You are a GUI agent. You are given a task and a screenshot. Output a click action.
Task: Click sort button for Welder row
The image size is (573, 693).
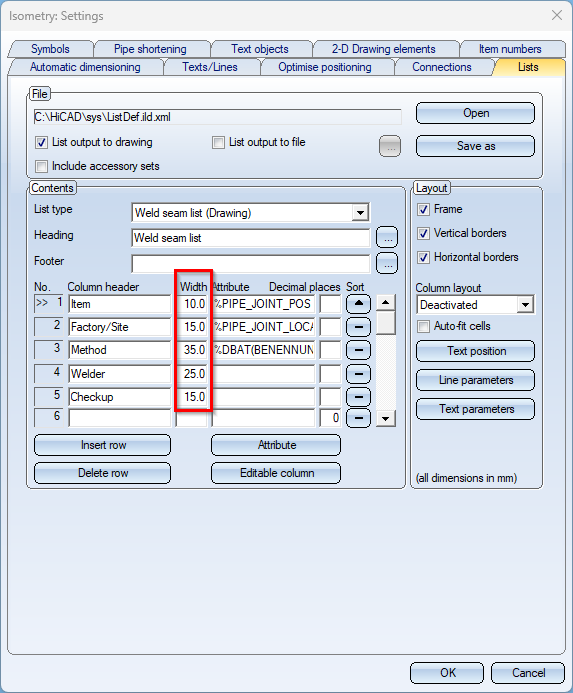pyautogui.click(x=359, y=374)
